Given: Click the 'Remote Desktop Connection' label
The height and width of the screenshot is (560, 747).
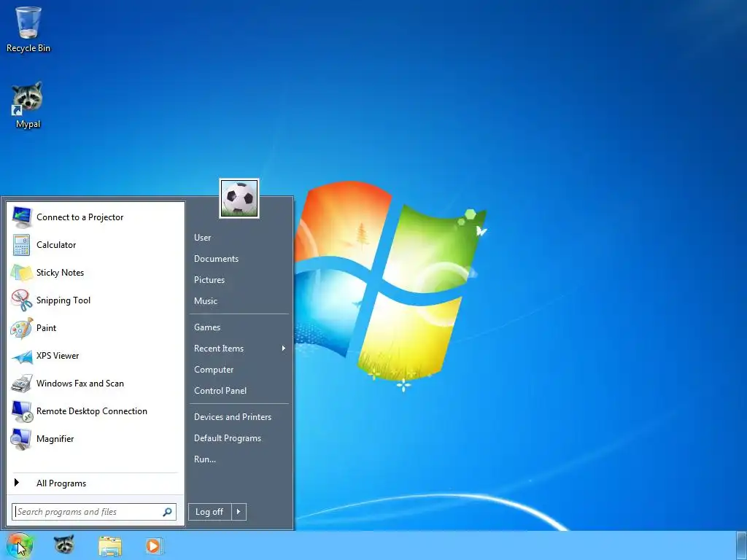Looking at the screenshot, I should click(92, 411).
